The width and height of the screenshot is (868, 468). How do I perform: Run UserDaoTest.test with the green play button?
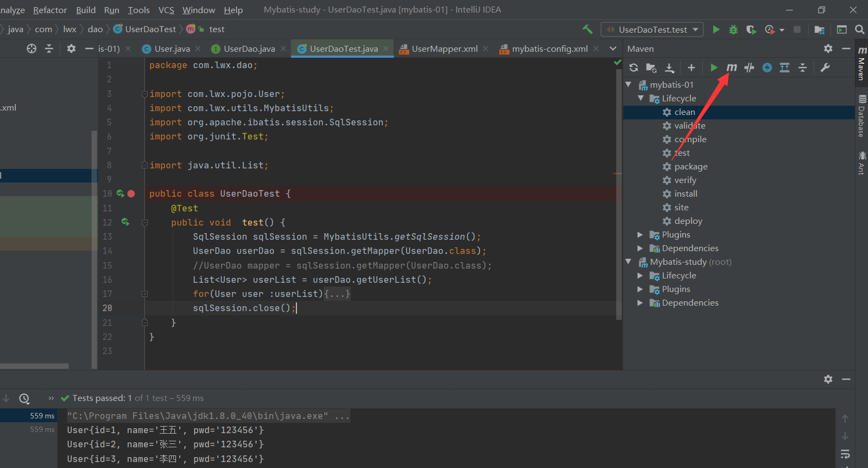pos(716,29)
